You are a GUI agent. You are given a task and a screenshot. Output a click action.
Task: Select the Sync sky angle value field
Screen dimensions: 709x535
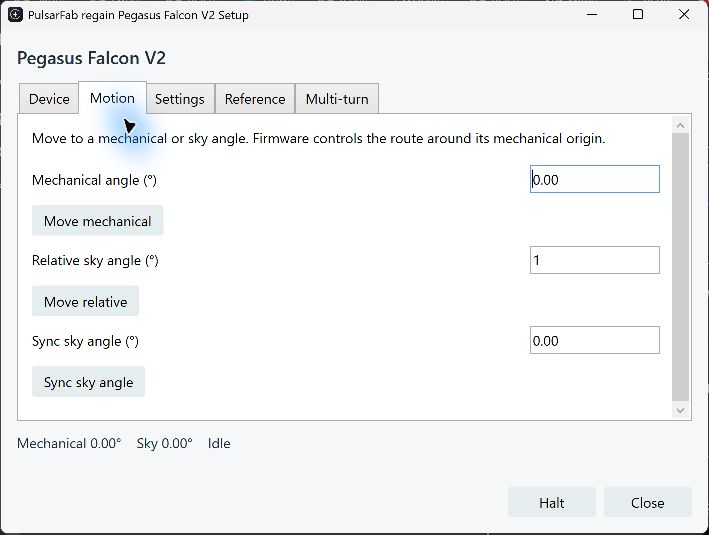[x=595, y=340]
